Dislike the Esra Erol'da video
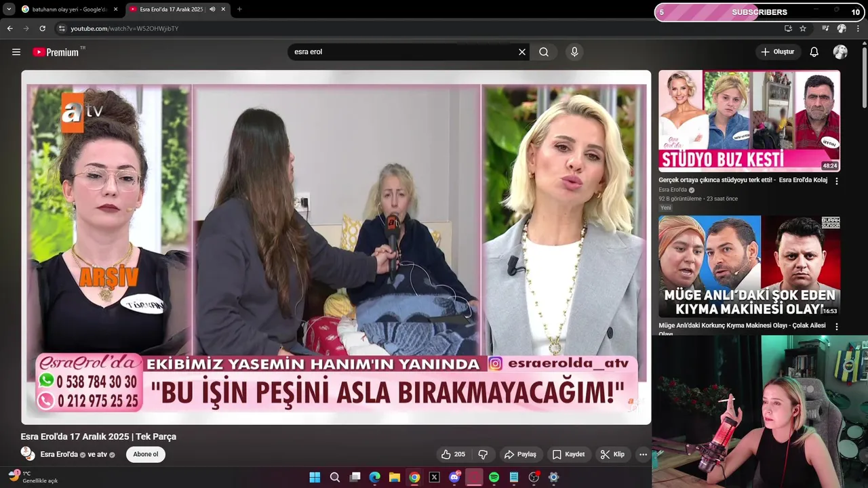Image resolution: width=868 pixels, height=488 pixels. 484,454
